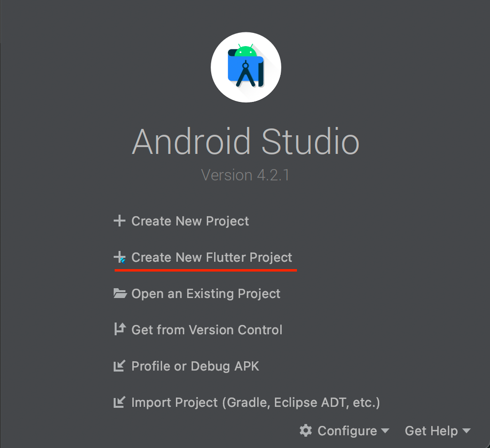Viewport: 490px width, 448px height.
Task: Click the version control checkout icon
Action: (120, 329)
